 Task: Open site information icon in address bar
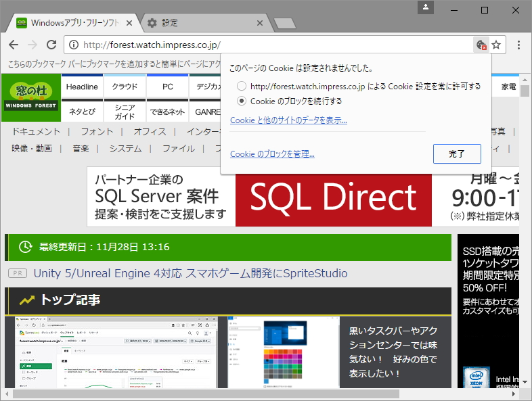coord(74,45)
